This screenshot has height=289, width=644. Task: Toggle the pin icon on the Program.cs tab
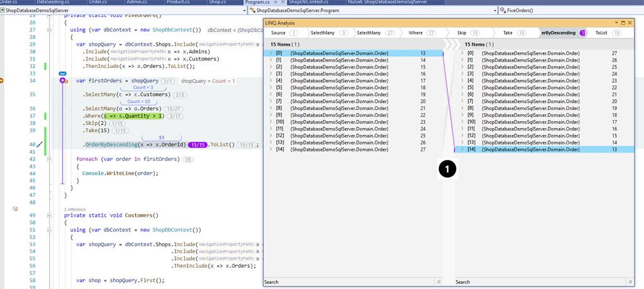point(275,2)
